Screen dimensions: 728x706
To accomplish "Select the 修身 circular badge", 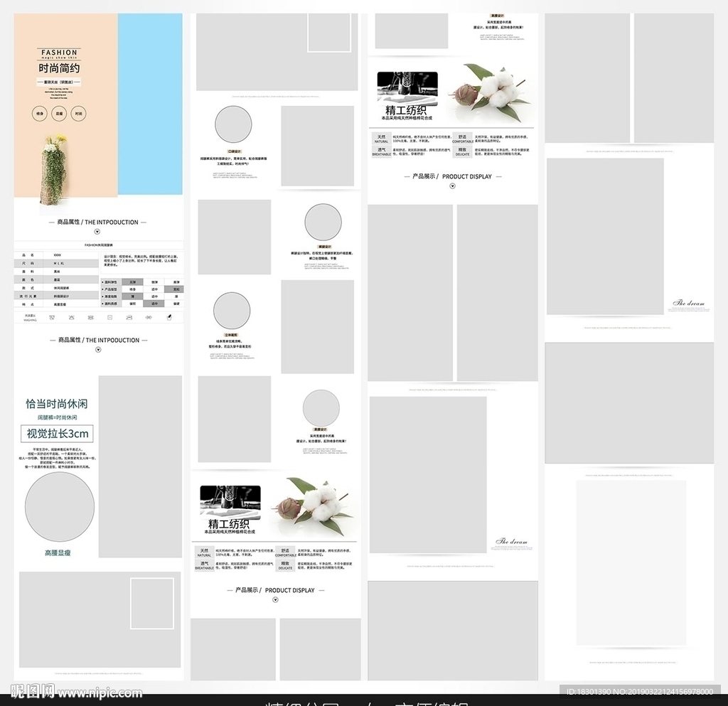I will 40,113.
